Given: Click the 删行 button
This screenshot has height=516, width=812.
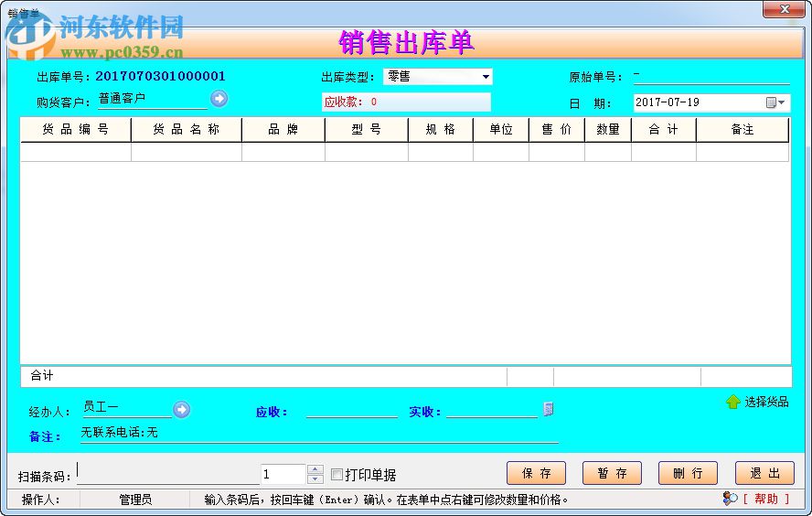Looking at the screenshot, I should 688,473.
